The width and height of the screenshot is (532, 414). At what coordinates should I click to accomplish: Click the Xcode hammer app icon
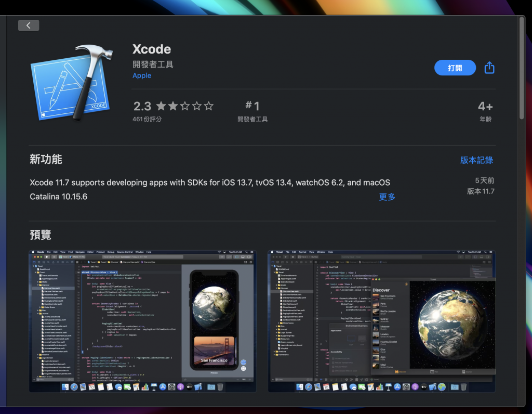coord(72,83)
